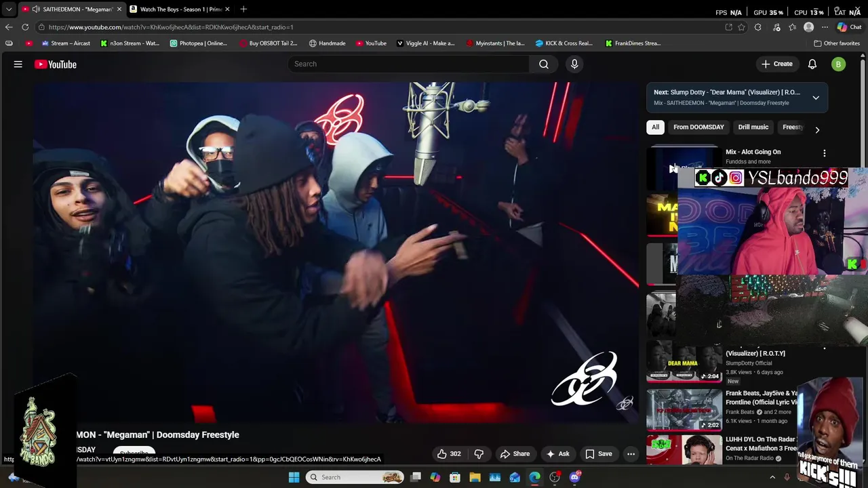Open the Myinstants bookmark
Image resolution: width=868 pixels, height=488 pixels.
click(495, 43)
